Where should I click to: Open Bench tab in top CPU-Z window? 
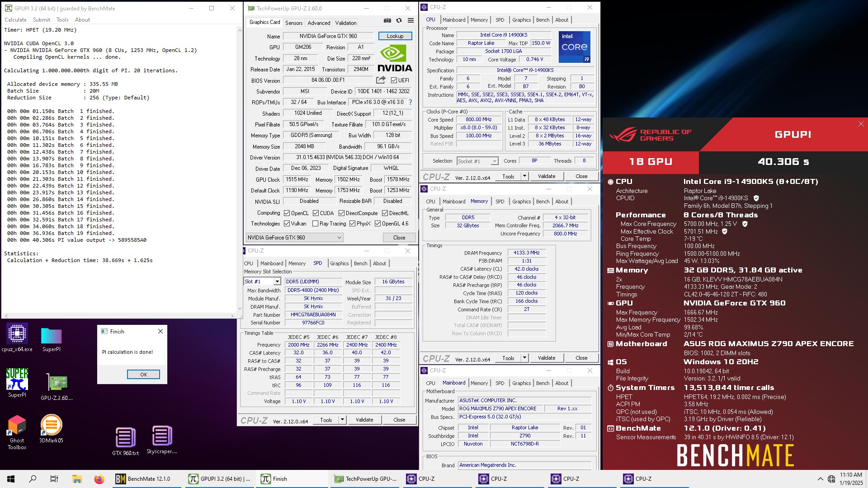point(542,20)
